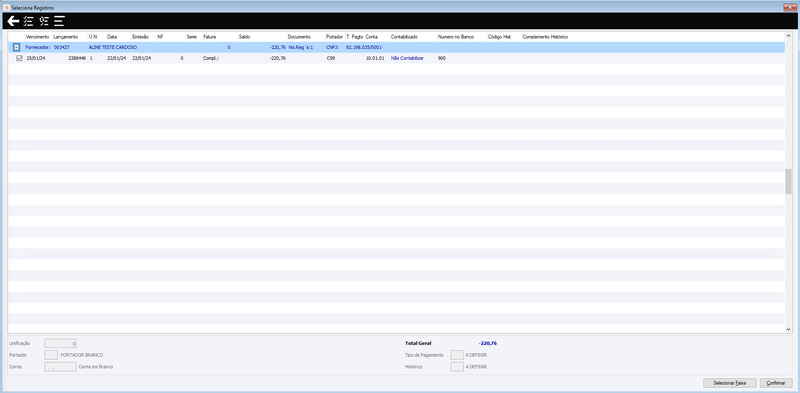Viewport: 800px width, 393px height.
Task: Click the Portador column header
Action: pyautogui.click(x=335, y=37)
